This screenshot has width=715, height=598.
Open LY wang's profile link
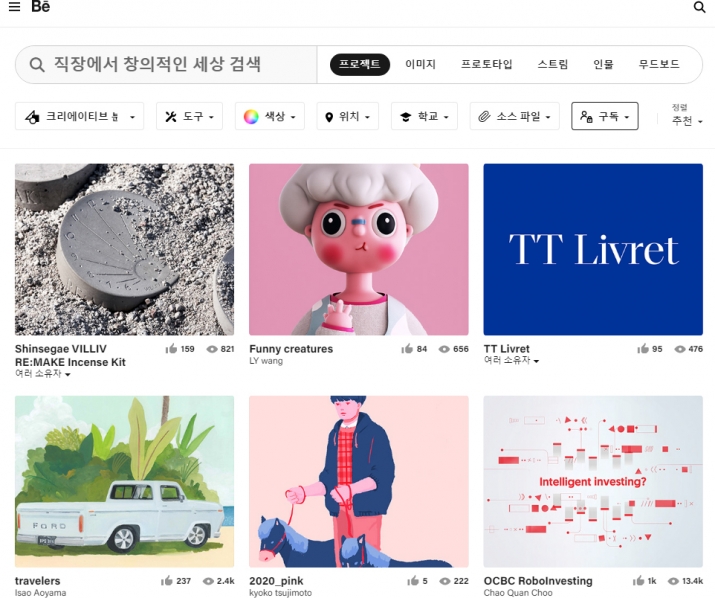266,361
